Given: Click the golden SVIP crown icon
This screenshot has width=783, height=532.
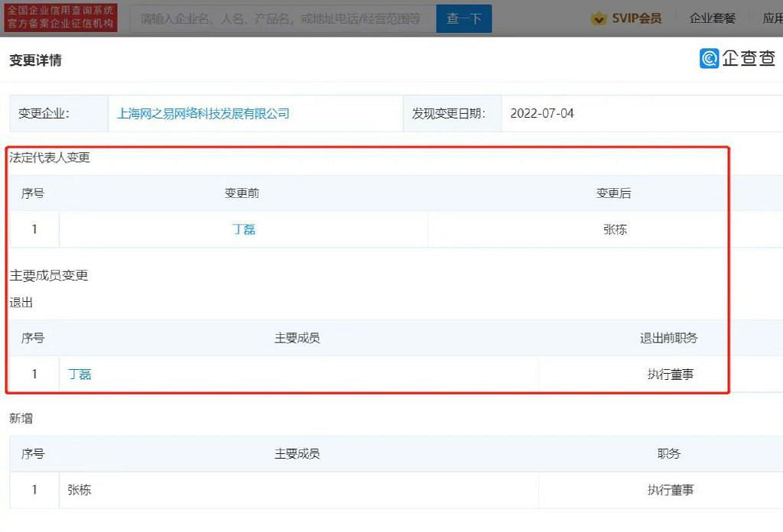Looking at the screenshot, I should tap(598, 16).
